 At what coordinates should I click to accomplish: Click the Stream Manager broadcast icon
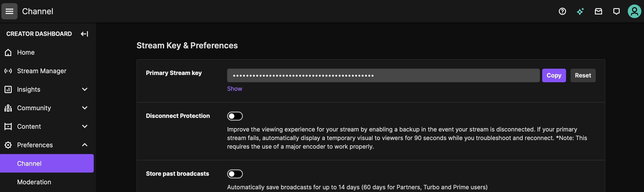(x=8, y=71)
